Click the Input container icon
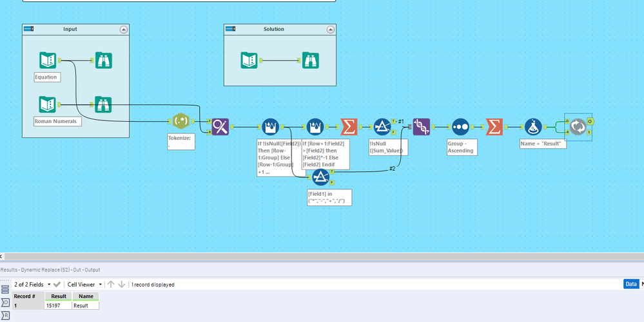644x322 pixels. [29, 29]
